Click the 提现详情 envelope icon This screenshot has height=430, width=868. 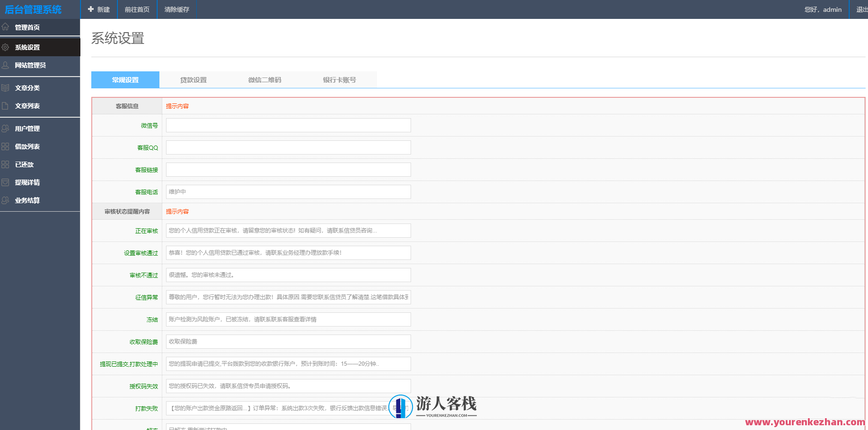point(5,182)
